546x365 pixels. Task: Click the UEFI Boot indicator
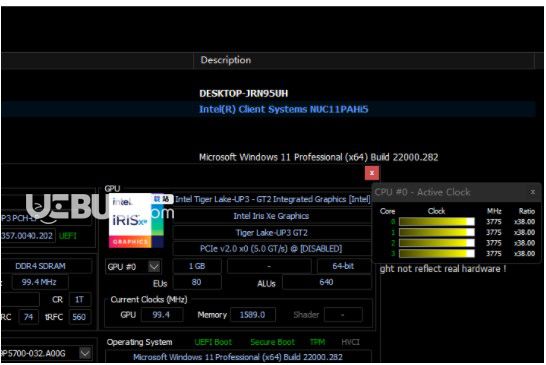point(213,342)
